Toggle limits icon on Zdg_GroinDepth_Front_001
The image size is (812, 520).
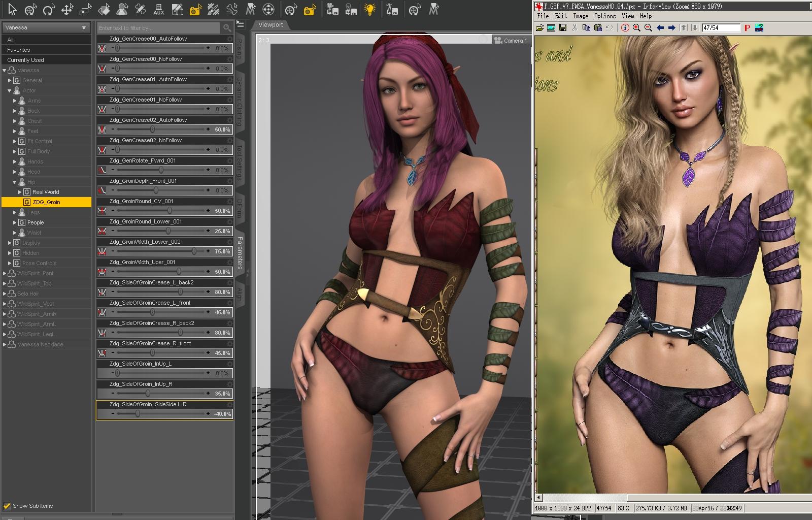(x=102, y=190)
